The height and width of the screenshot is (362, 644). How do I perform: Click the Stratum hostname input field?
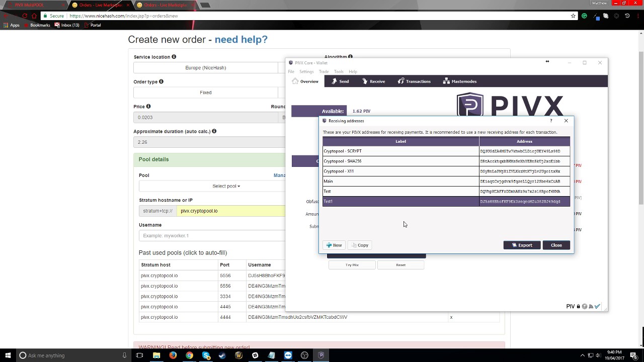[230, 211]
